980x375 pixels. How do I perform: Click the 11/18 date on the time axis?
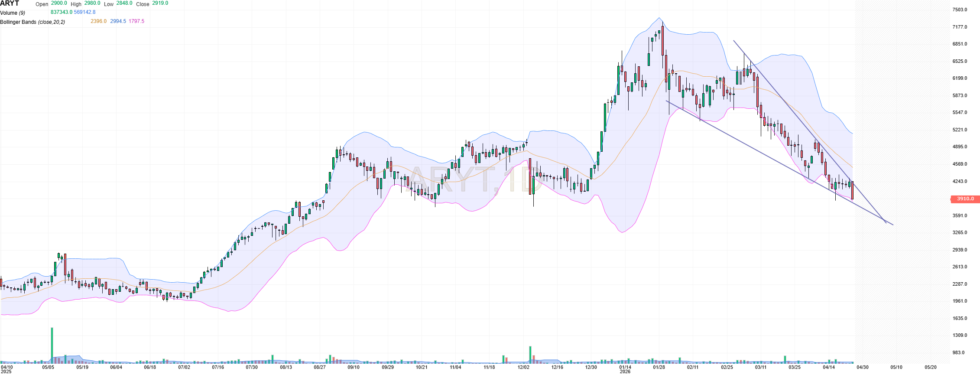489,368
